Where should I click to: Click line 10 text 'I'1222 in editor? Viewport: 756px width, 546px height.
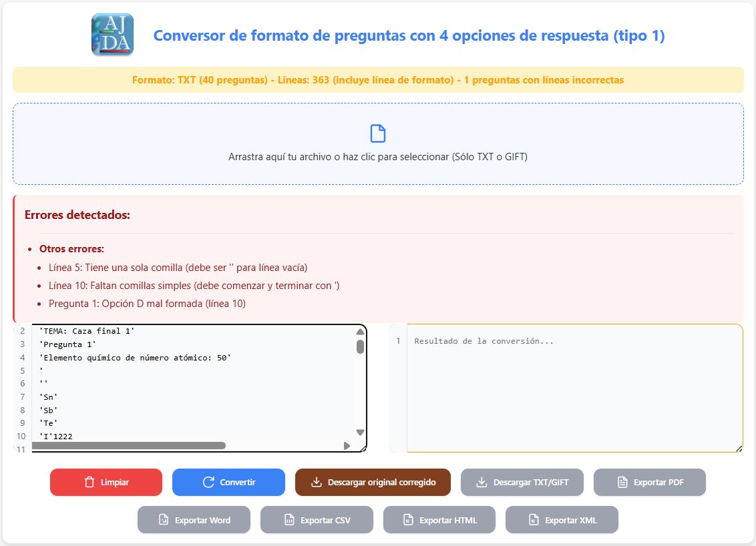[x=56, y=437]
